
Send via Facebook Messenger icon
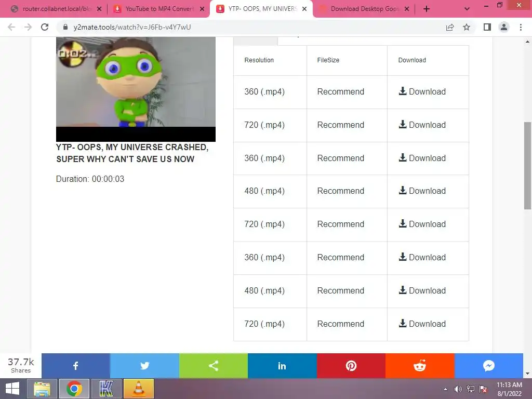[x=488, y=366]
